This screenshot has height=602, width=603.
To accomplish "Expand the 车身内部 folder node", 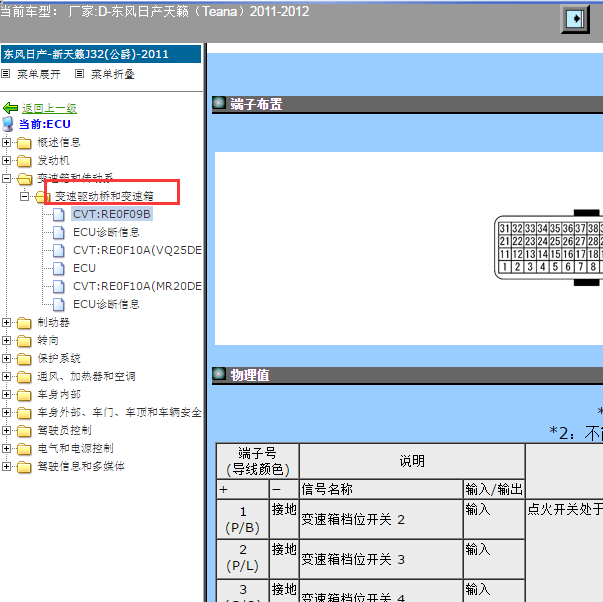I will [x=6, y=394].
